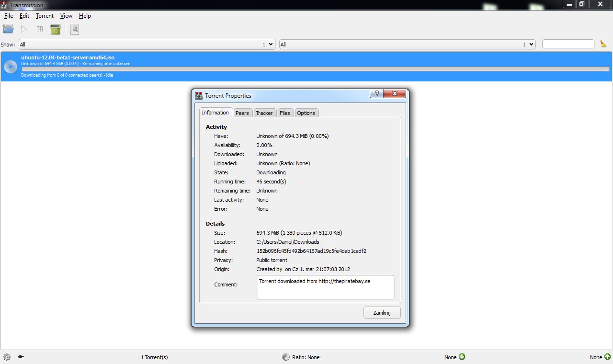Click the State value Downloading

271,172
